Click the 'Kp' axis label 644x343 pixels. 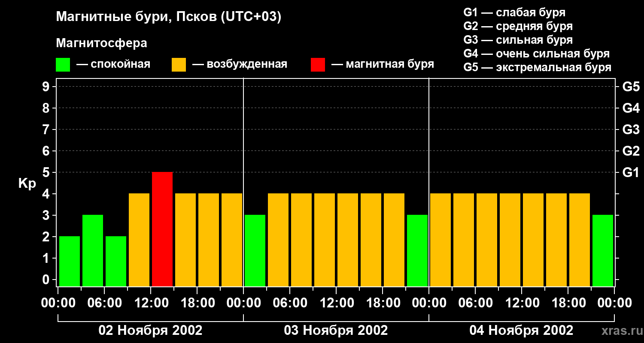[x=27, y=184]
